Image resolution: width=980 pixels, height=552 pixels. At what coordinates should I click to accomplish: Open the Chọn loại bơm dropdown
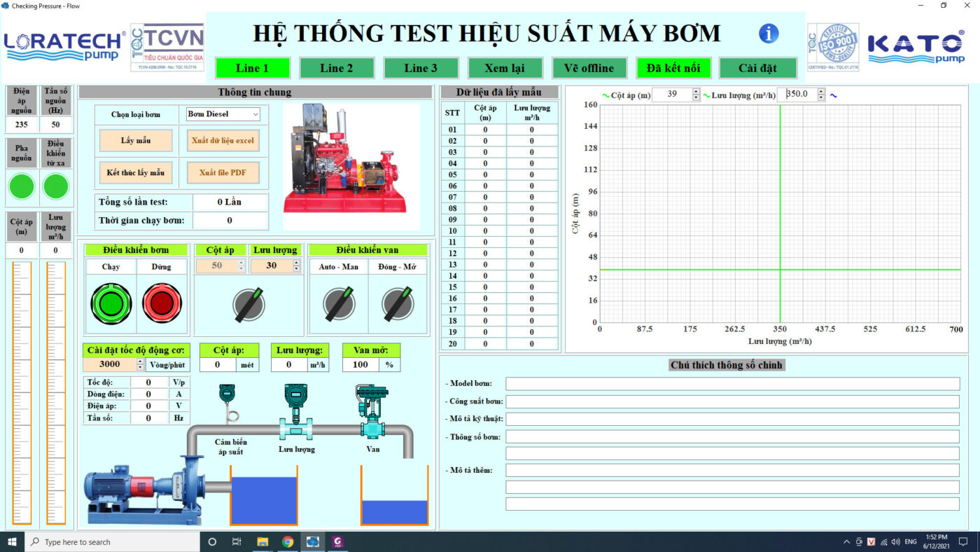[223, 114]
